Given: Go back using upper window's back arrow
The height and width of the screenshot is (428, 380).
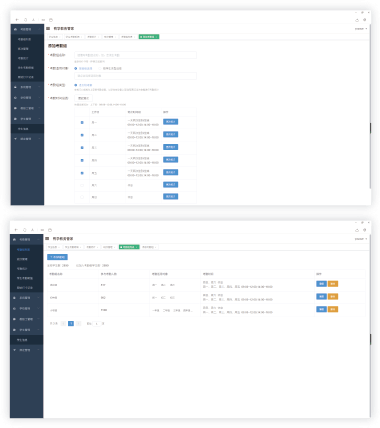Looking at the screenshot, I should [17, 20].
